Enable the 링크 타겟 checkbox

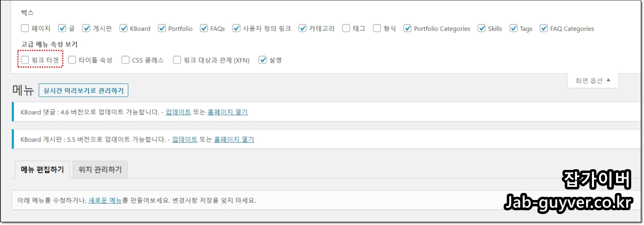(25, 60)
